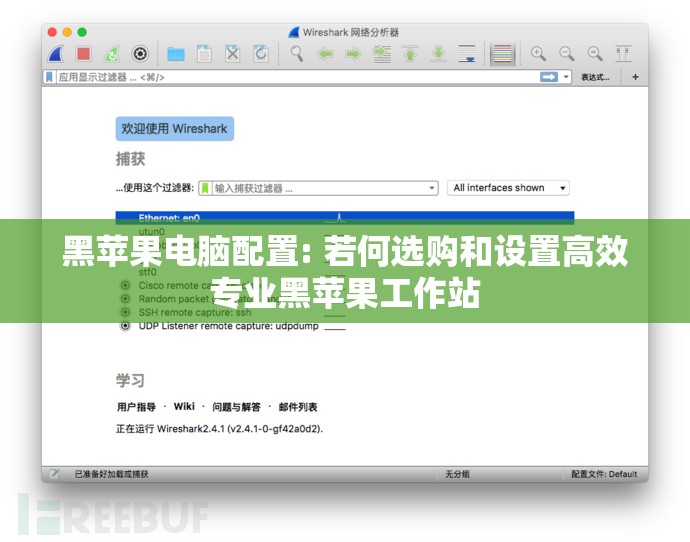Open the 邮件列表 mailing list link
This screenshot has height=542, width=690.
pyautogui.click(x=298, y=407)
